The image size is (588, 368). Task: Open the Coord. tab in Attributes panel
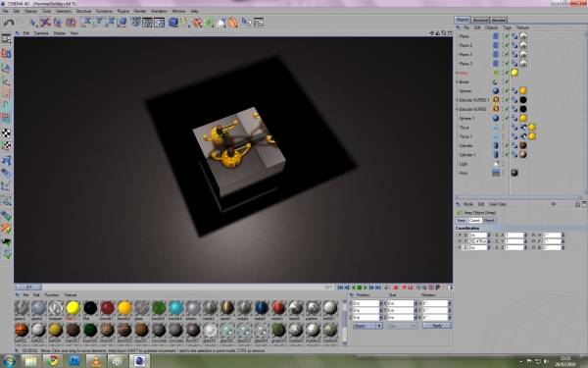coord(474,221)
